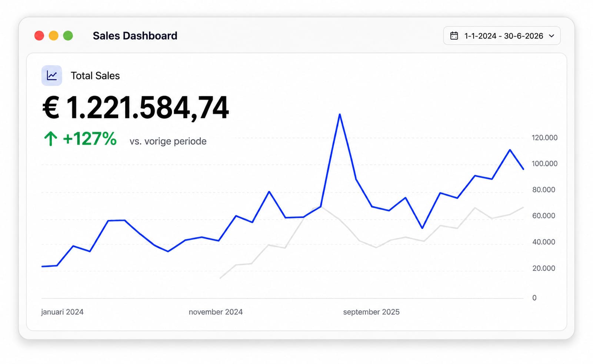Click the calendar icon in date picker
This screenshot has height=364, width=593.
(454, 36)
